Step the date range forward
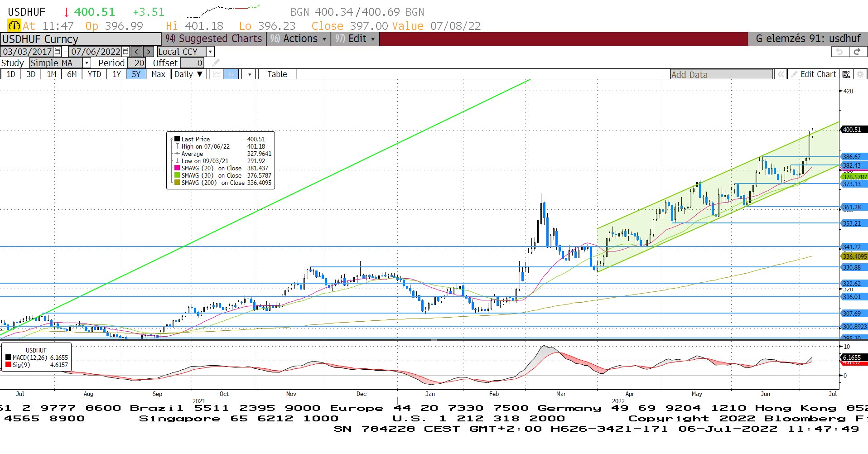 point(148,52)
